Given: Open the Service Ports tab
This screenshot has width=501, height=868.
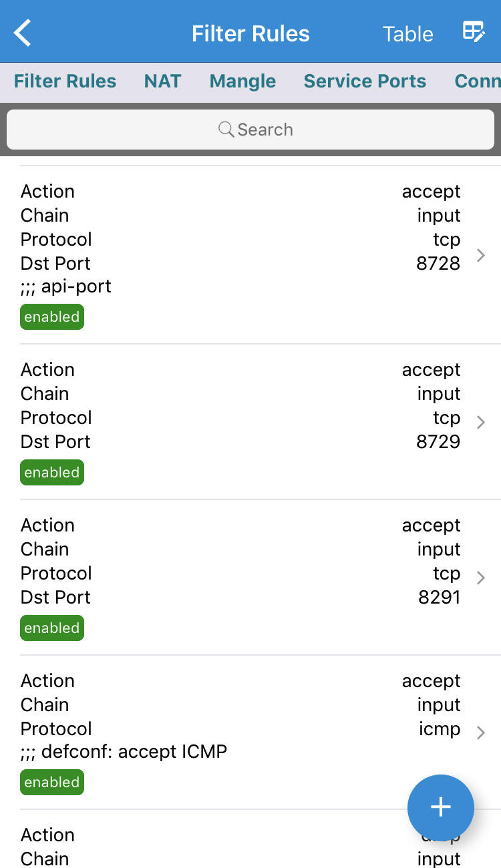Looking at the screenshot, I should click(365, 81).
